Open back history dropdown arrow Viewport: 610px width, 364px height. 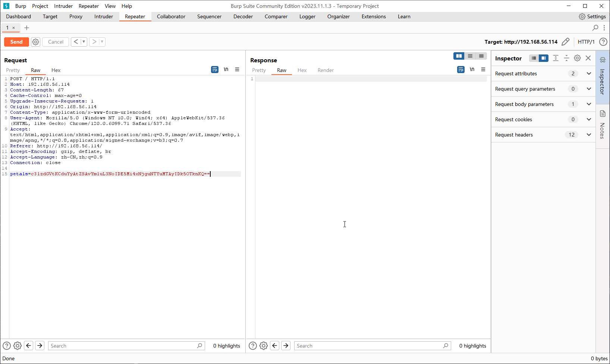click(84, 42)
